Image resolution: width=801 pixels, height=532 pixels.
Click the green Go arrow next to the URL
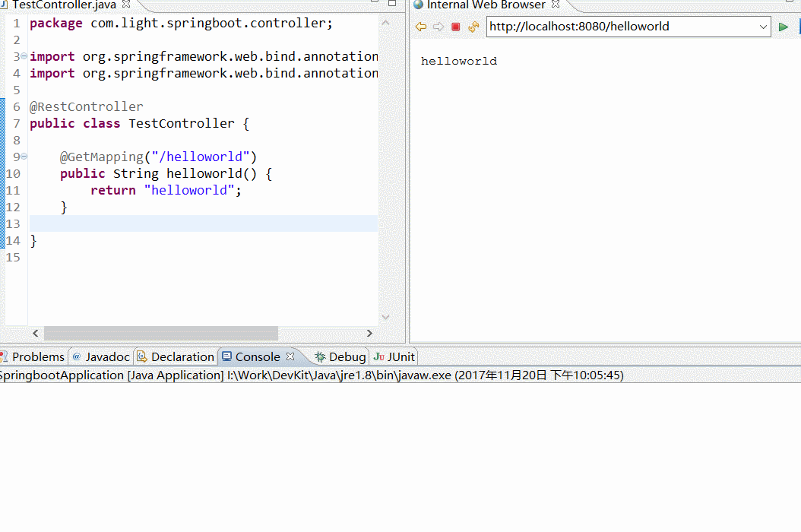click(784, 27)
